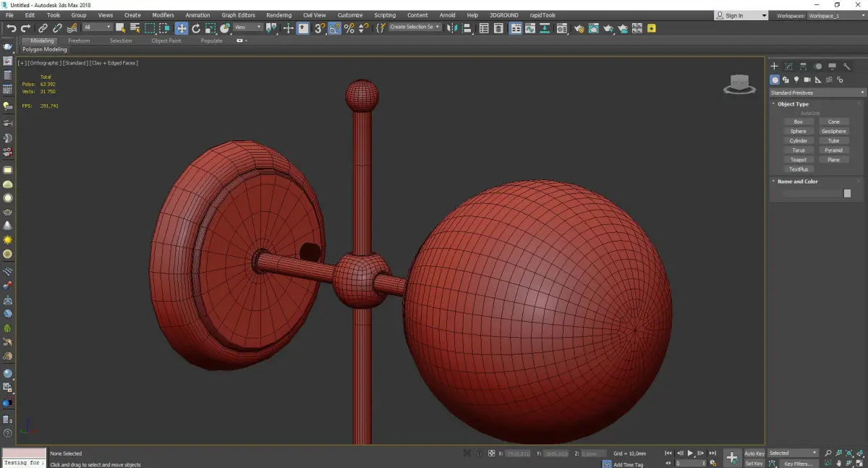Open the selection filter 'All' dropdown

97,27
